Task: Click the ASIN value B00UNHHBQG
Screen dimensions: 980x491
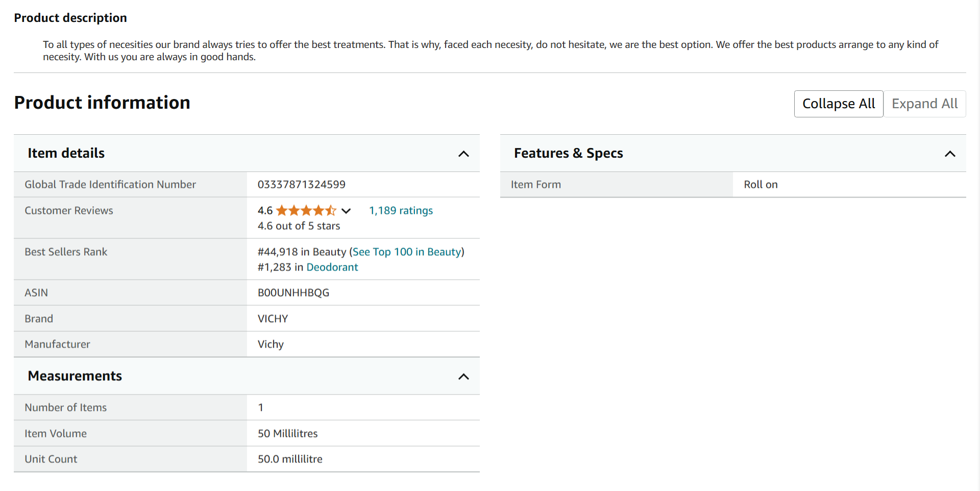Action: pos(293,292)
